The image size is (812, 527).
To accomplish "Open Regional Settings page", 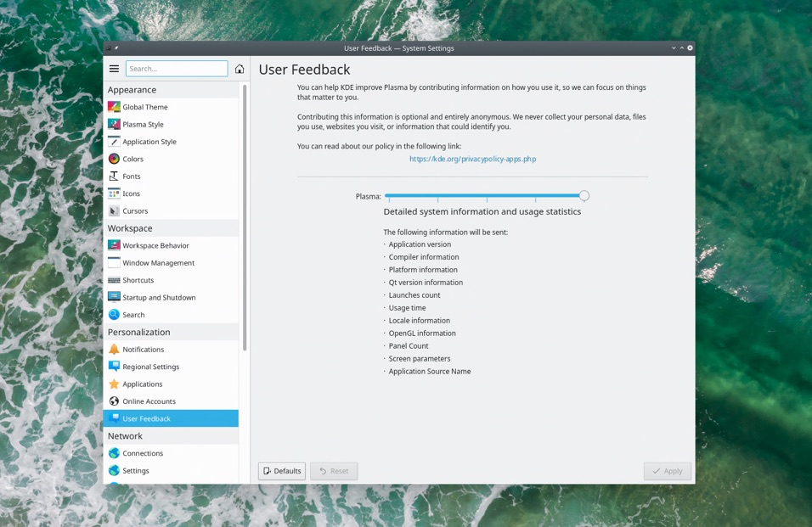I will pos(150,367).
